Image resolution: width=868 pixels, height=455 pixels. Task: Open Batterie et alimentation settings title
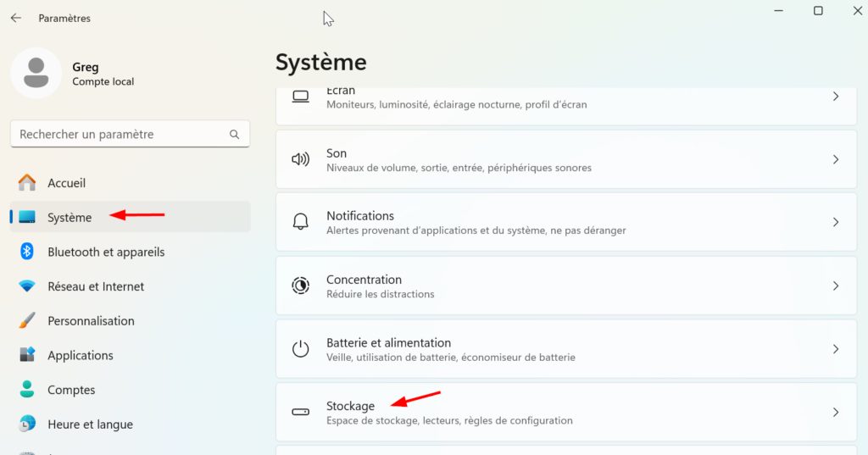[x=388, y=342]
